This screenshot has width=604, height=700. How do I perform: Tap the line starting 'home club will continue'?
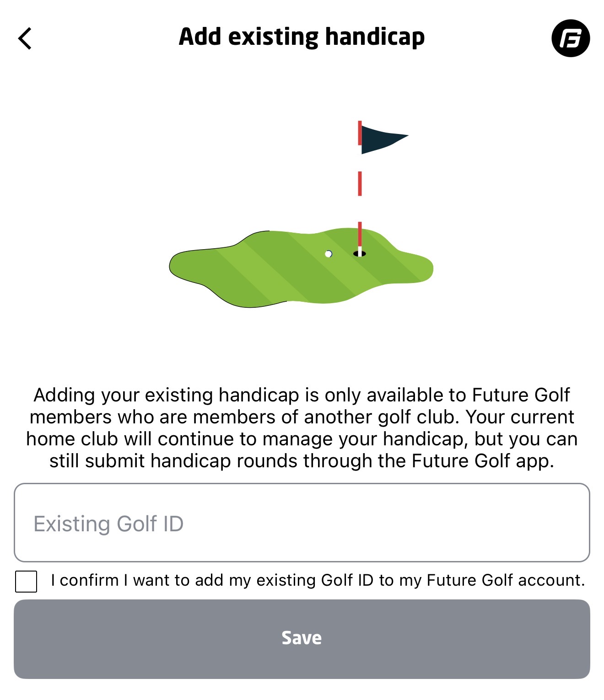tap(302, 439)
